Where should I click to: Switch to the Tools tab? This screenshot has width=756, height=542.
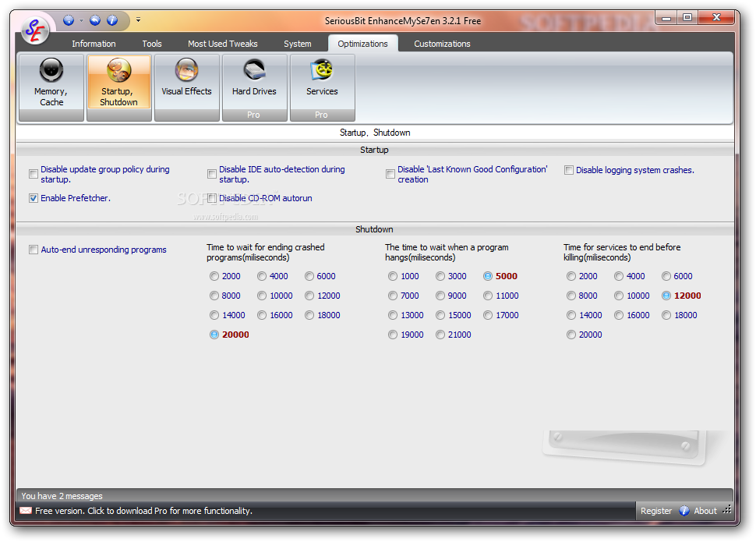(x=152, y=44)
